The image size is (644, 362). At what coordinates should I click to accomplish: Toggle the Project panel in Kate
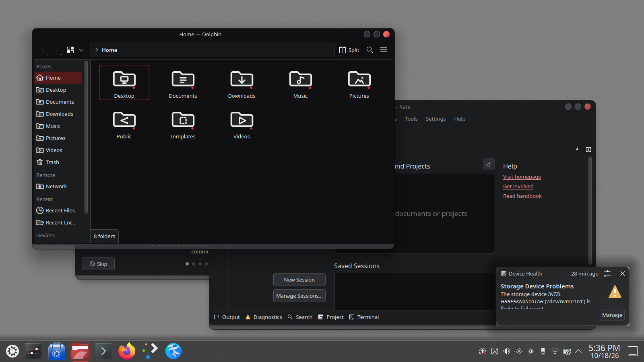click(x=331, y=317)
